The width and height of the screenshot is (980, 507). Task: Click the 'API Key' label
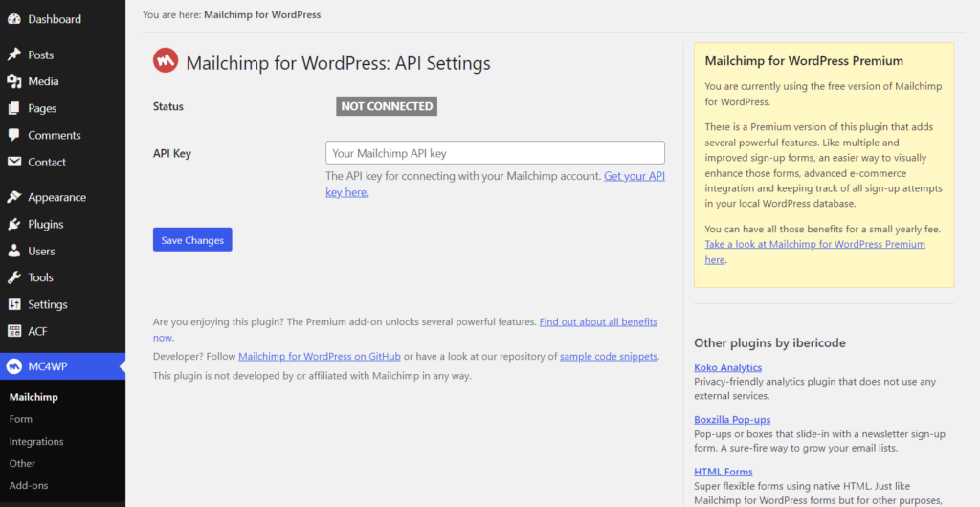coord(172,153)
